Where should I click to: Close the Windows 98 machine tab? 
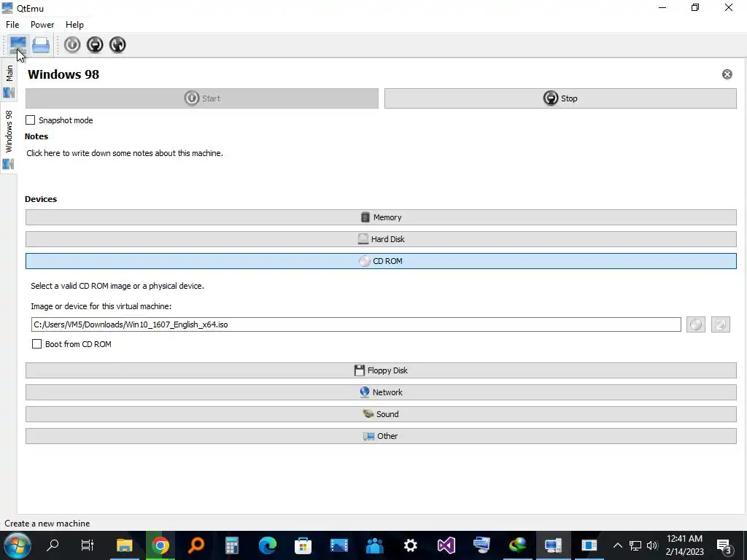tap(727, 74)
